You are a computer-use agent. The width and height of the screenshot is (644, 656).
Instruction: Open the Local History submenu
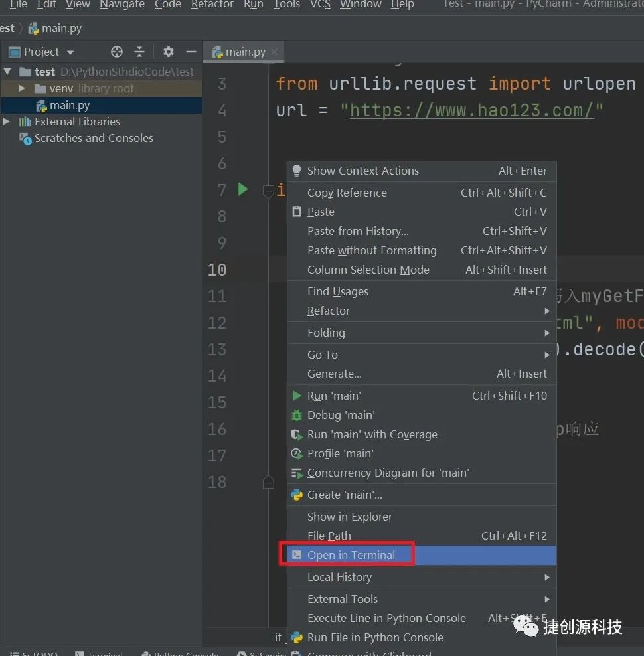[422, 577]
